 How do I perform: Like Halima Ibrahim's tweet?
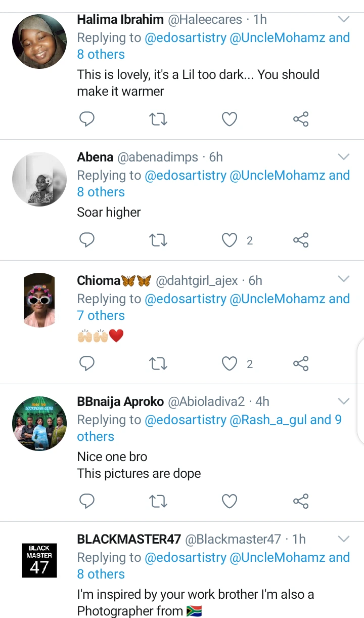230,119
